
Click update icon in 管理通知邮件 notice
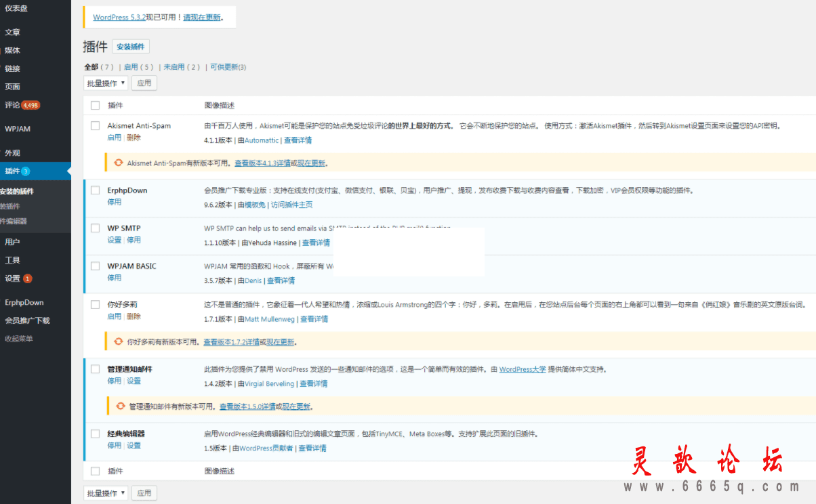click(x=121, y=406)
